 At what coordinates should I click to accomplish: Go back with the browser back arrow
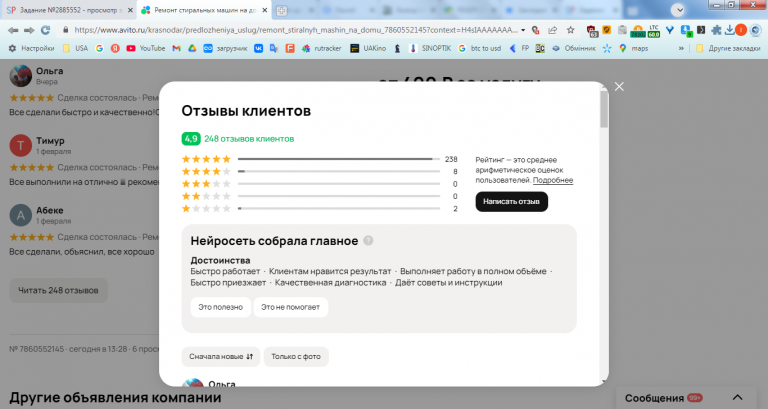point(13,30)
